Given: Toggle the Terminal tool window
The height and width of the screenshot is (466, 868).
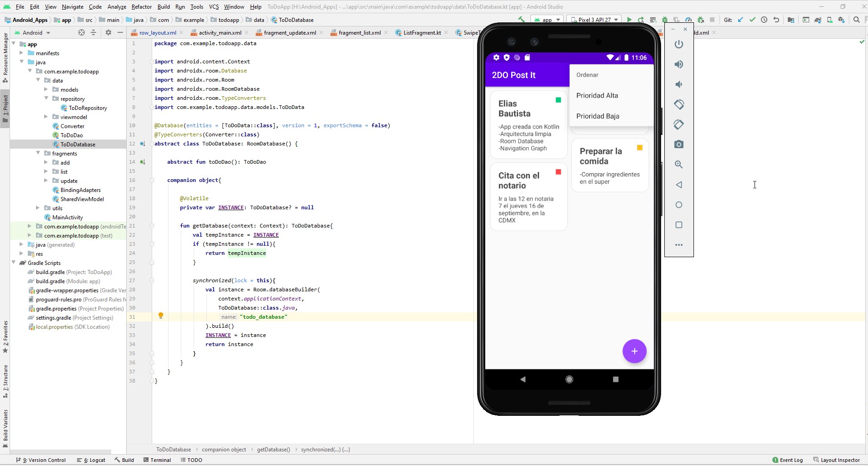Looking at the screenshot, I should [x=157, y=460].
